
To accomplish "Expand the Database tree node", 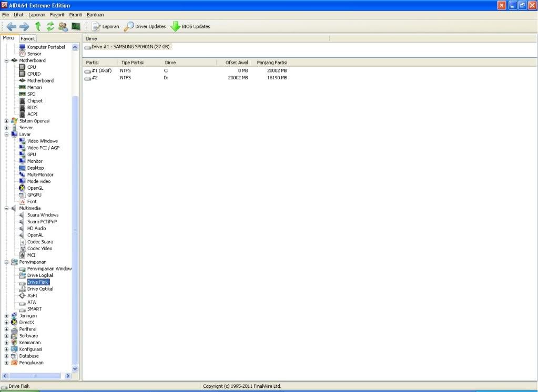I will pos(6,356).
